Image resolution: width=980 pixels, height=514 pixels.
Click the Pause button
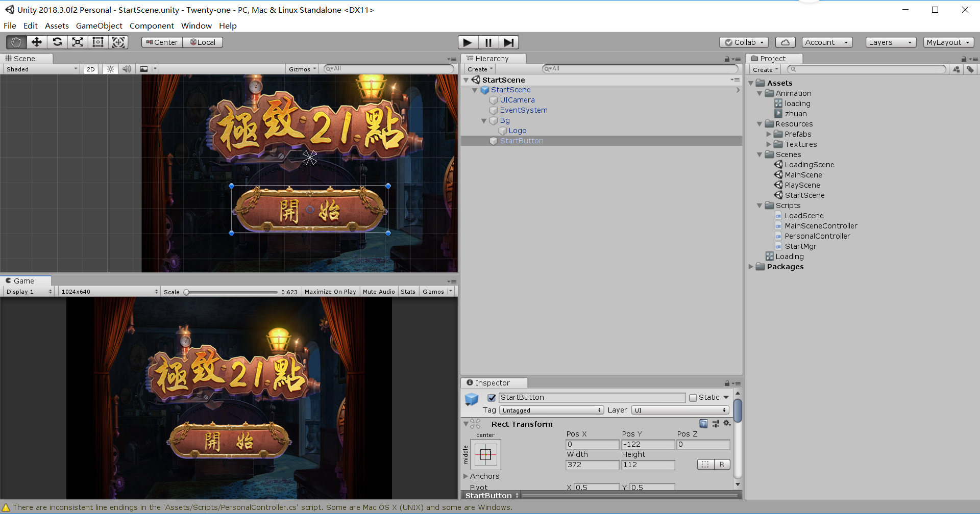[488, 42]
